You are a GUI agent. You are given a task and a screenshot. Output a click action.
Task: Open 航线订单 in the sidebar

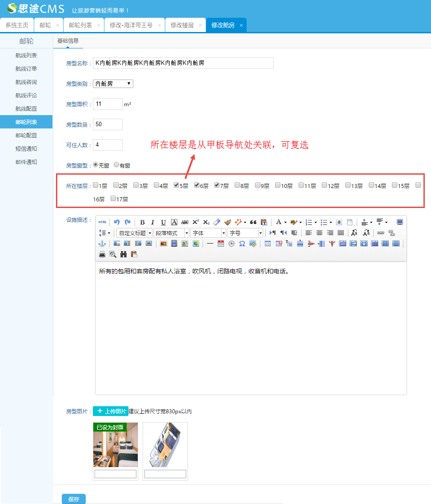tap(26, 69)
